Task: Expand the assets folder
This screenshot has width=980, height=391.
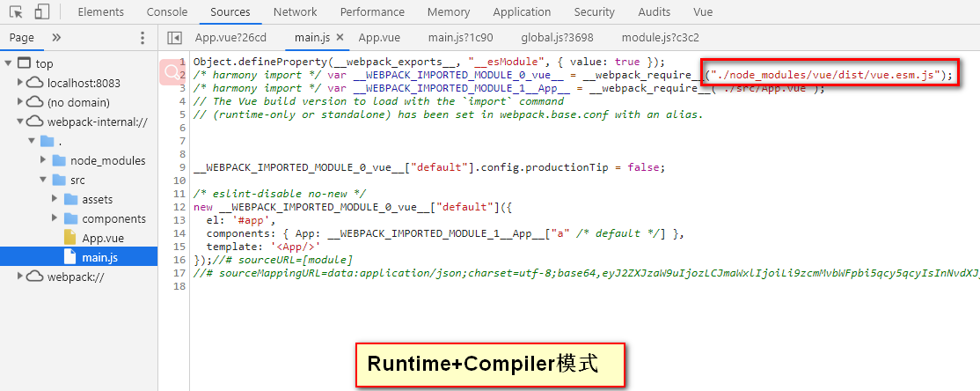Action: [55, 199]
